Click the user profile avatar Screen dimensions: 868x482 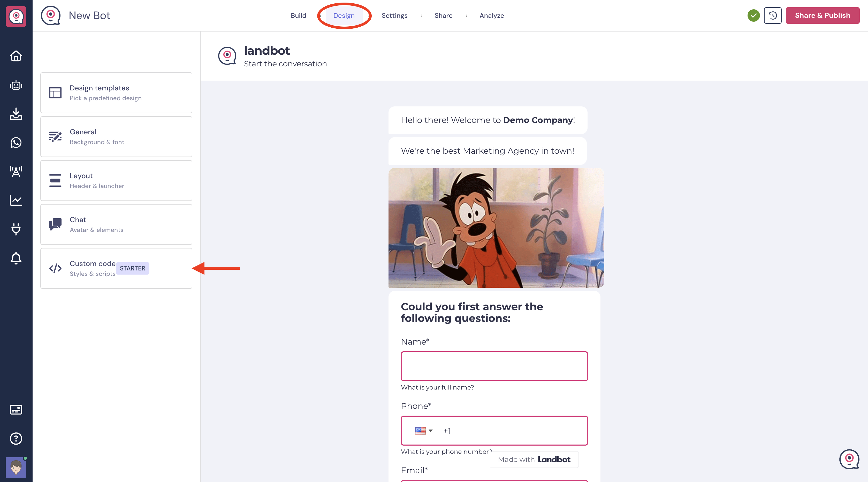click(x=16, y=467)
